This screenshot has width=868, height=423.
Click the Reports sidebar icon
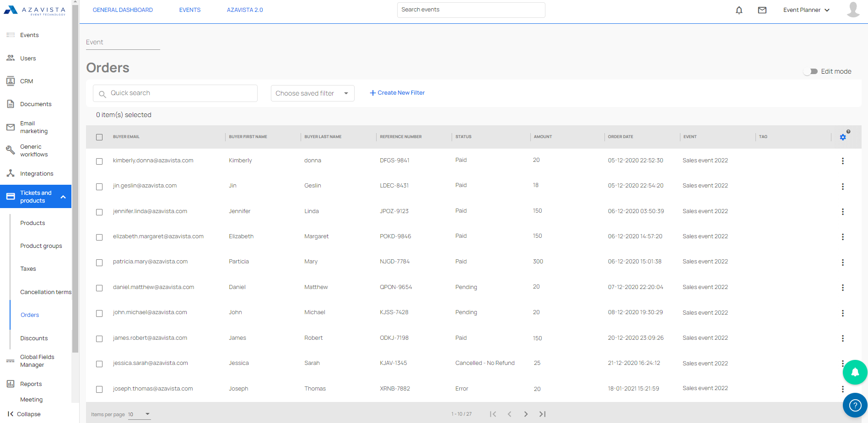pos(11,384)
